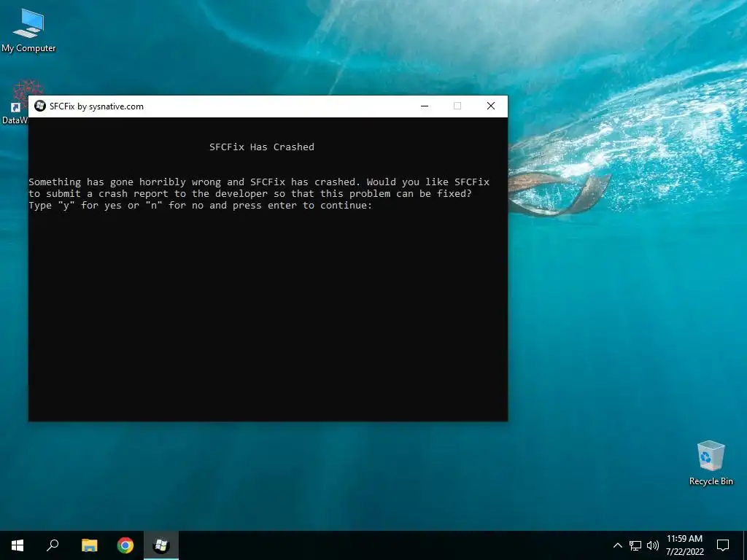The height and width of the screenshot is (560, 747).
Task: Open the clock showing 11:59 AM
Action: click(x=684, y=545)
